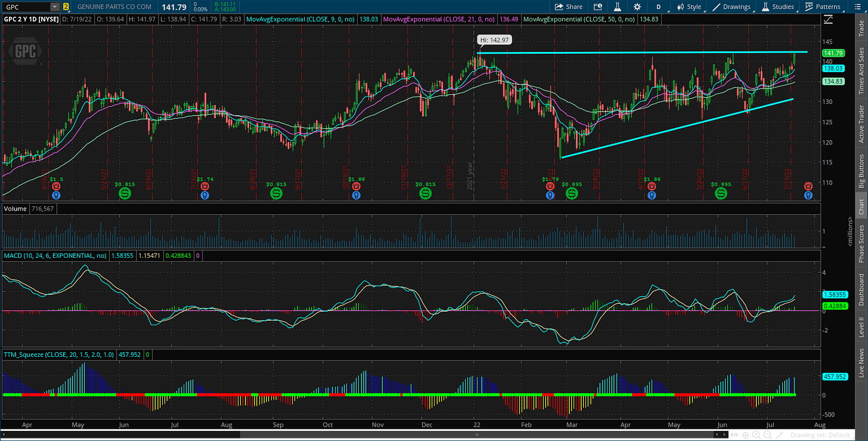This screenshot has width=868, height=441.
Task: Click the $0.815 dividend icon near 11/19/21
Action: click(425, 193)
